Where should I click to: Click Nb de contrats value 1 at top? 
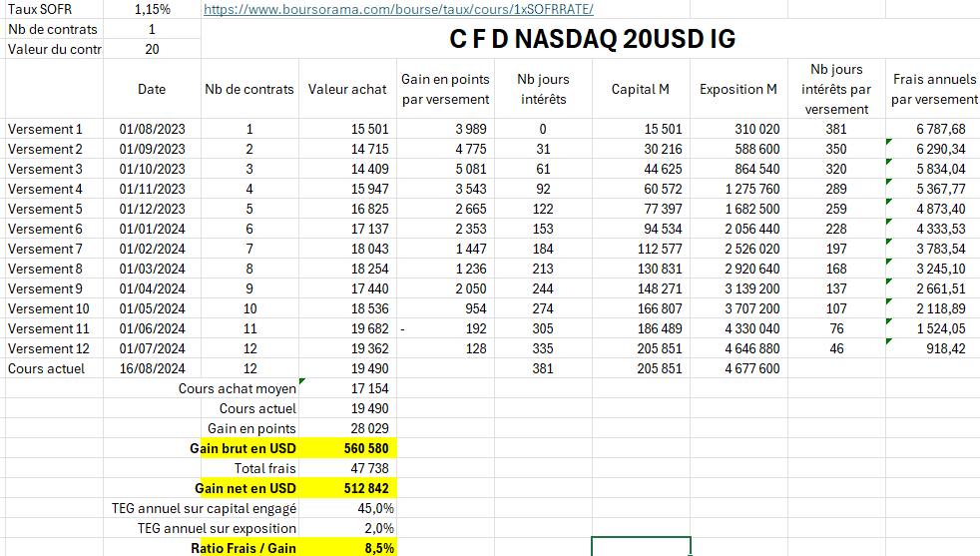point(152,29)
